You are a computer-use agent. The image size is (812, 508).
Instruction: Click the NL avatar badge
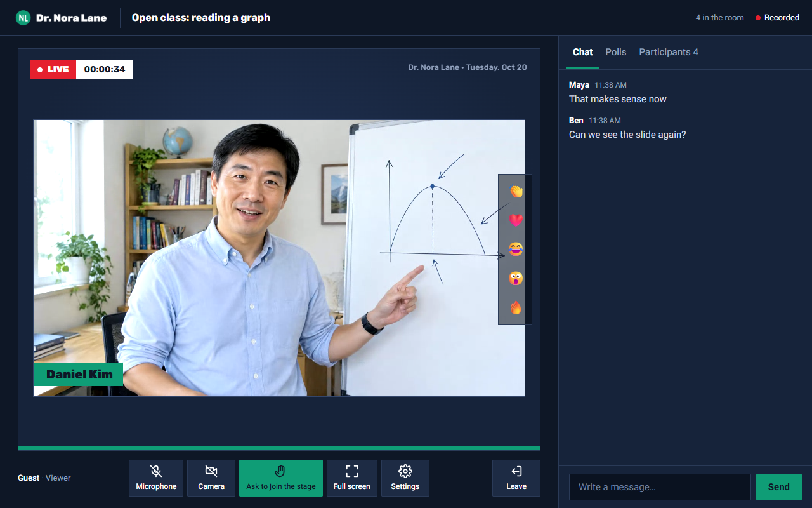pyautogui.click(x=23, y=18)
